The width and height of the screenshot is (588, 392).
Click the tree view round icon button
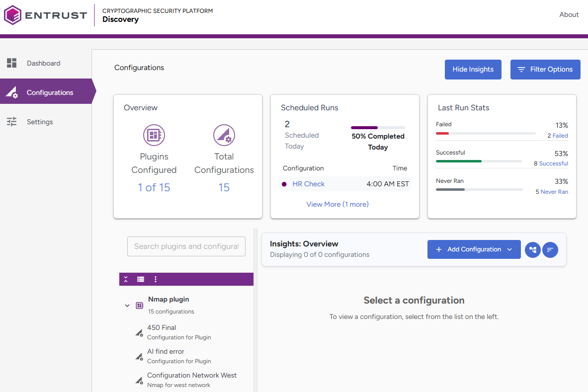point(533,249)
